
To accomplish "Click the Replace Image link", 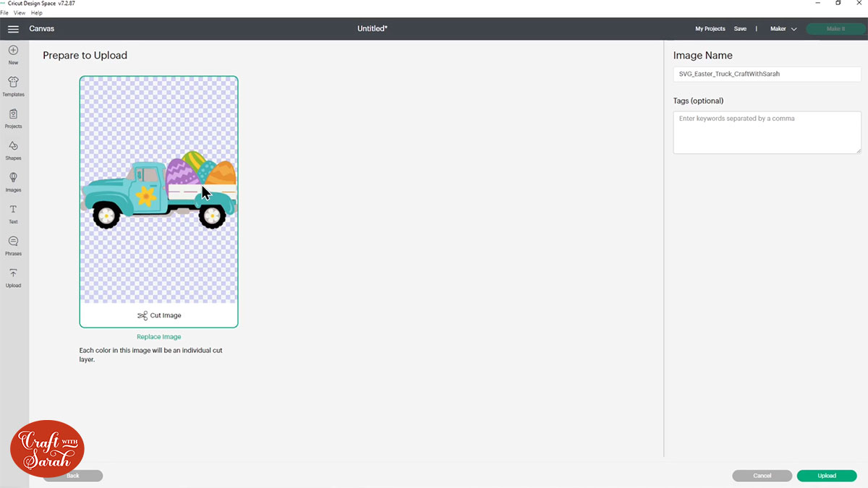I will pos(158,336).
